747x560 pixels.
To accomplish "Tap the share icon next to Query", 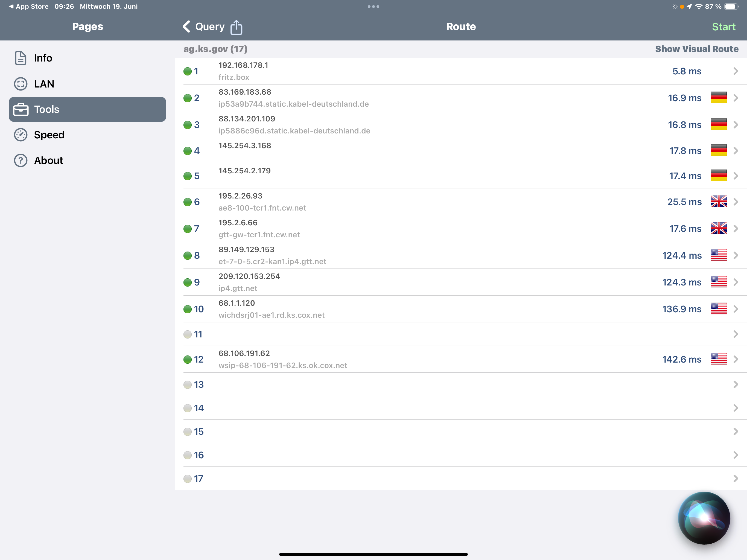I will coord(236,27).
